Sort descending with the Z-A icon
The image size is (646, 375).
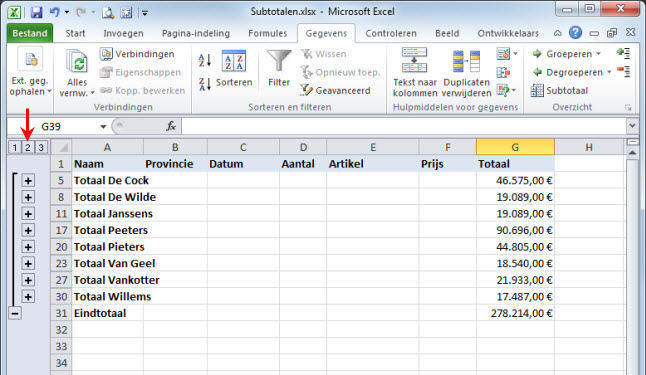tap(205, 84)
